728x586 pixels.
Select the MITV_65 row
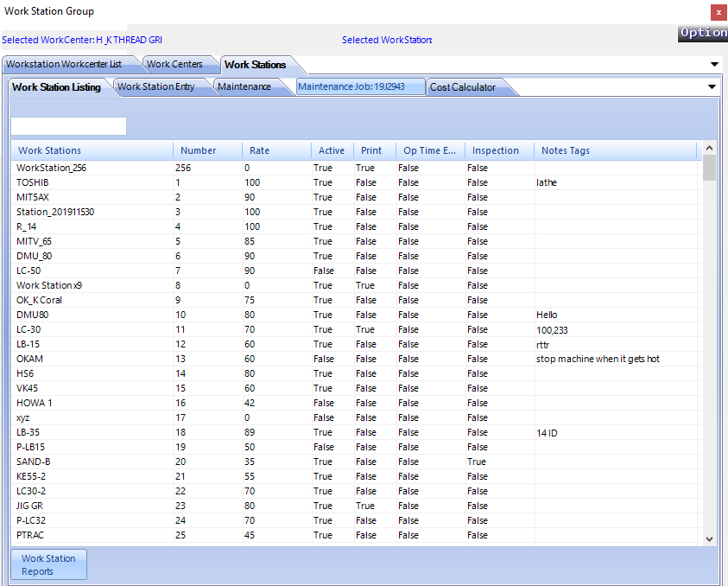(356, 241)
